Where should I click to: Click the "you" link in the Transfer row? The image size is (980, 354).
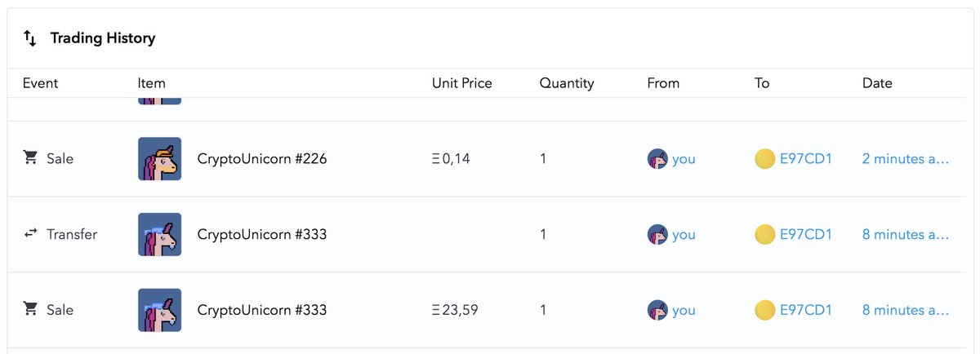[684, 235]
